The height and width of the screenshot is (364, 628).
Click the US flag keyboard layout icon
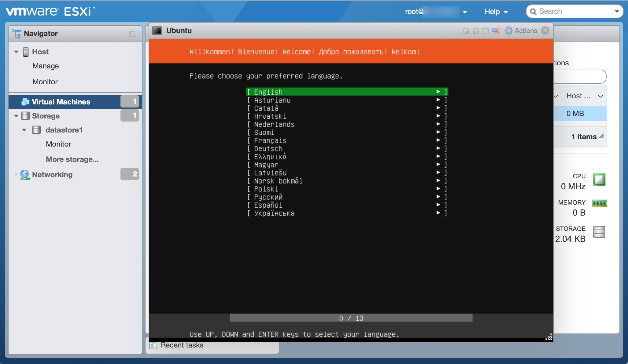[496, 31]
